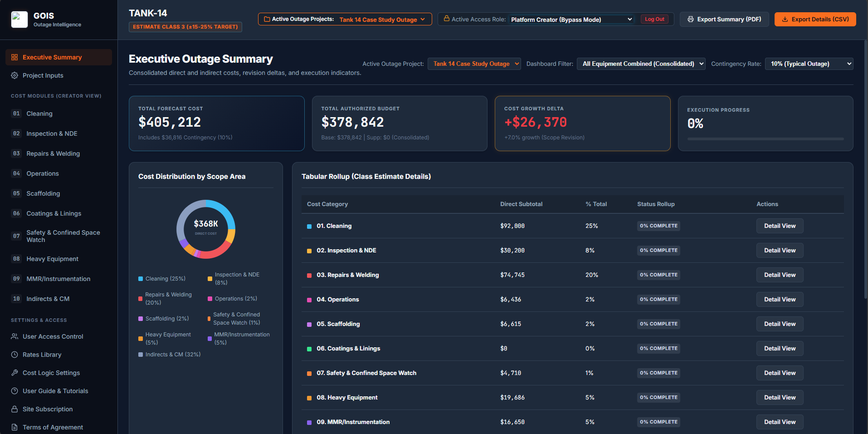This screenshot has width=868, height=434.
Task: Click the Log Out button
Action: 654,19
